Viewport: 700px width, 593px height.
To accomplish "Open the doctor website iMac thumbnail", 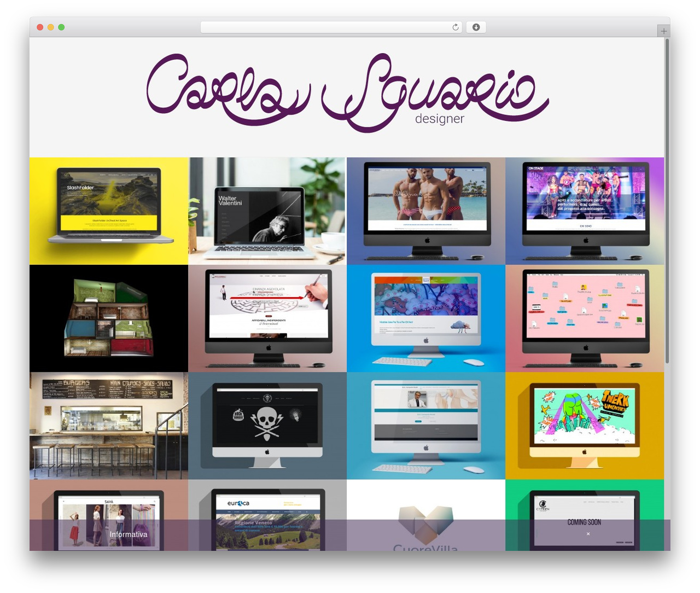I will pyautogui.click(x=426, y=426).
